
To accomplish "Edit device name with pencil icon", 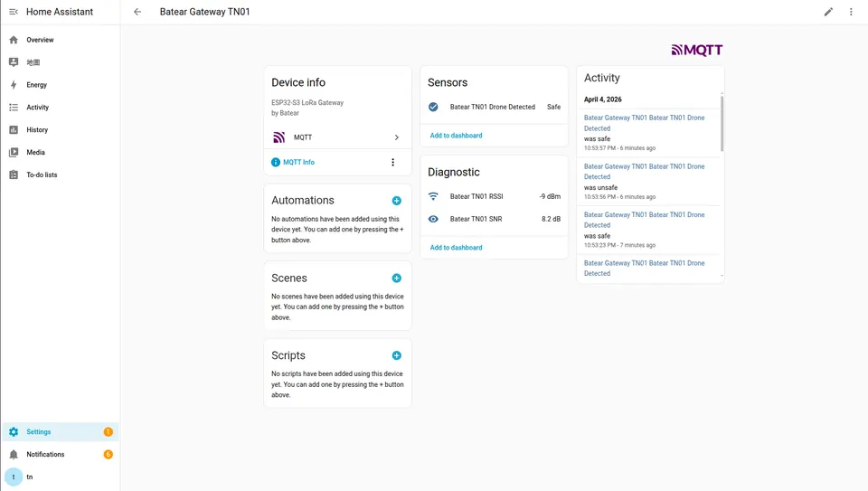I will 828,12.
